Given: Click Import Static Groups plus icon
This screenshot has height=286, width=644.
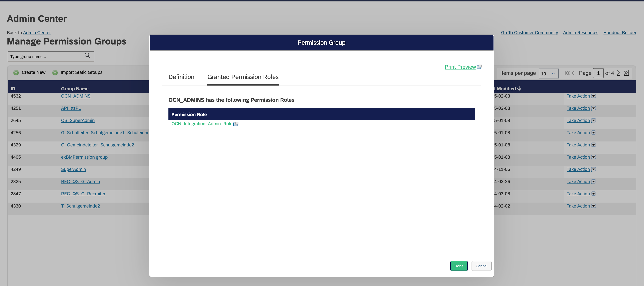Looking at the screenshot, I should pos(55,73).
